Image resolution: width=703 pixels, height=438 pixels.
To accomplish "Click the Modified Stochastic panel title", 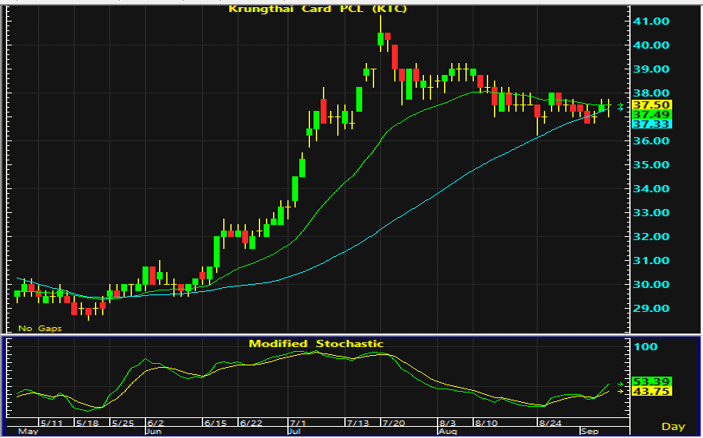I will pos(316,344).
